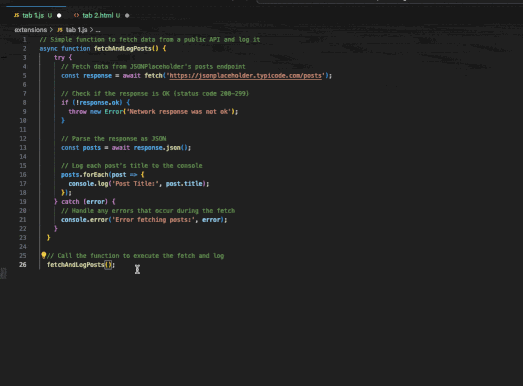Click the breadcrumb ellipsis symbol entry
This screenshot has height=386, width=523.
[x=98, y=30]
